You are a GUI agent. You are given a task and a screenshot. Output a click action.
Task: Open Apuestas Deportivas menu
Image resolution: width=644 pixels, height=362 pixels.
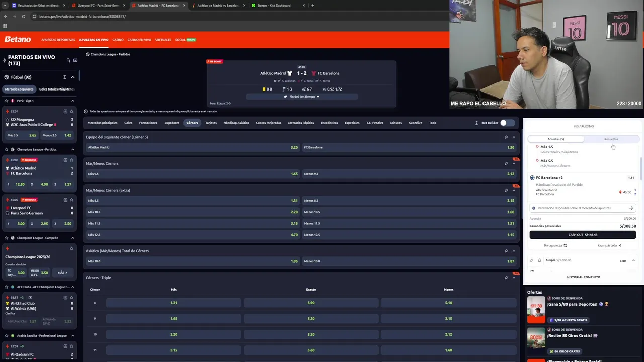tap(58, 40)
